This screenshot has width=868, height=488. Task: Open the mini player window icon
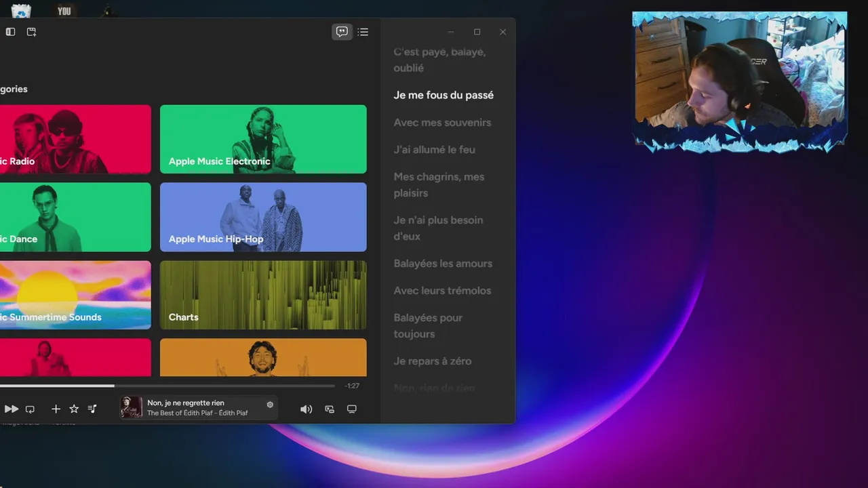point(31,32)
